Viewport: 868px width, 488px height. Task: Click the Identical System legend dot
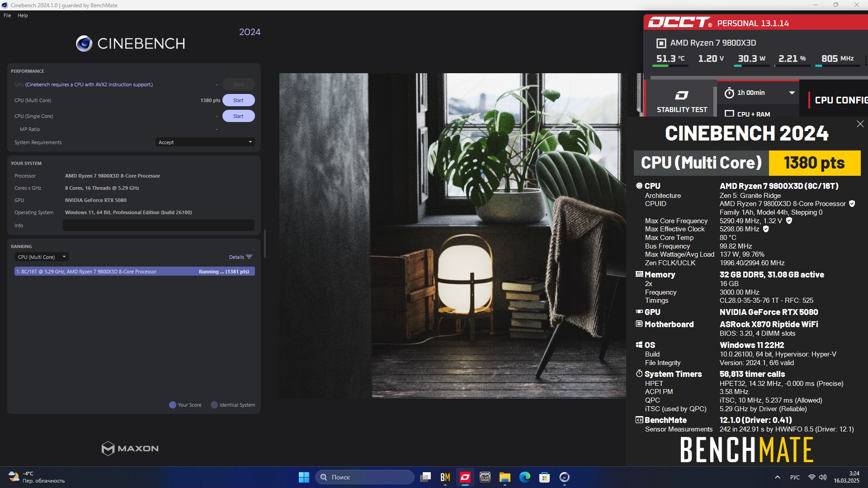tap(214, 405)
